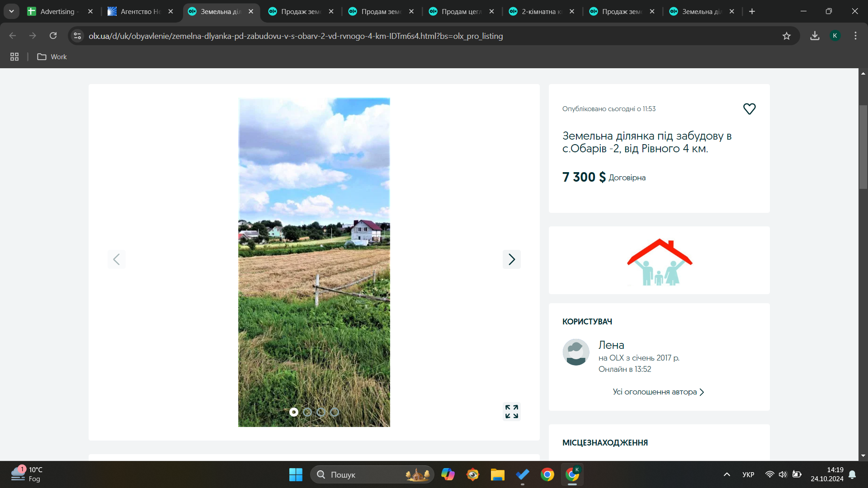Screen dimensions: 868x488
Task: Open Chrome three-dot menu
Action: pyautogui.click(x=855, y=36)
